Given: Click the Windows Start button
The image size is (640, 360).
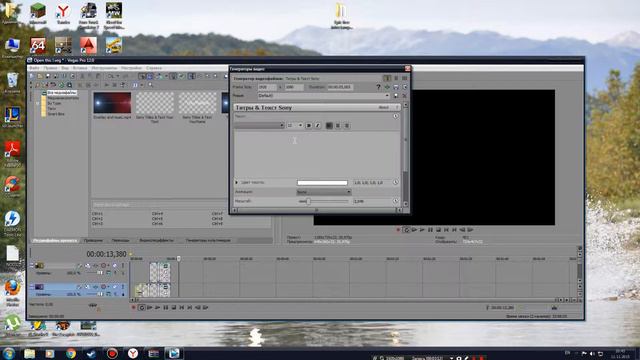Looking at the screenshot, I should coord(9,353).
